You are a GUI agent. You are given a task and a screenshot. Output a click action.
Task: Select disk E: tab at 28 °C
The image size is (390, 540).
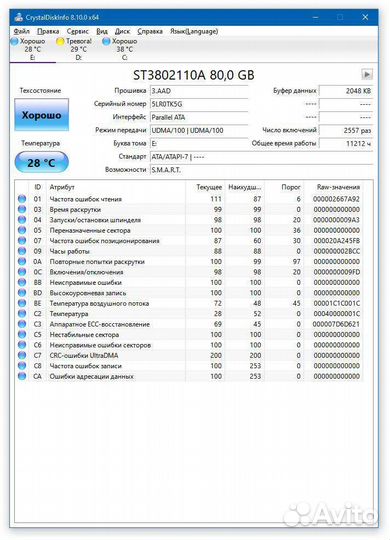pyautogui.click(x=32, y=49)
